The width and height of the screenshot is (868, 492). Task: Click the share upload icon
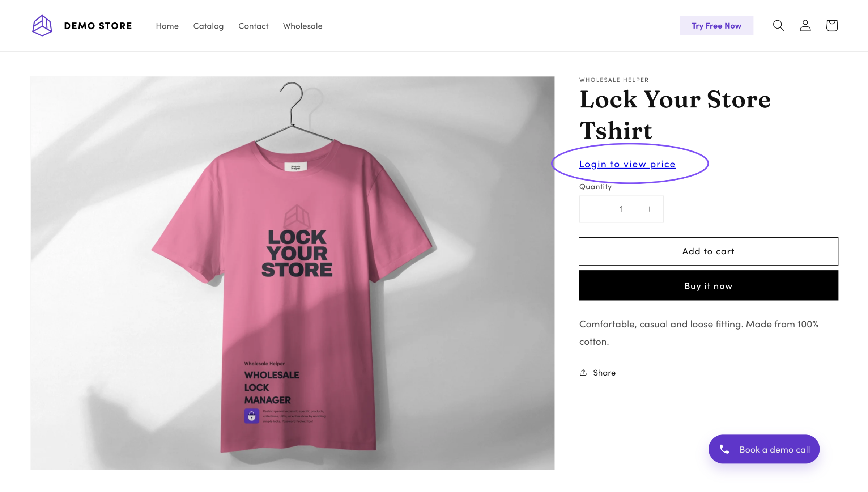click(583, 373)
